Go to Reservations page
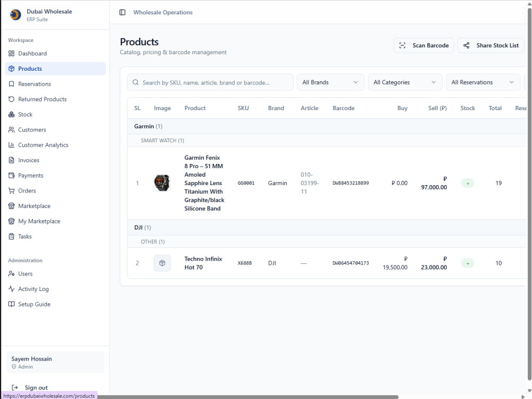The width and height of the screenshot is (532, 399). (x=55, y=84)
